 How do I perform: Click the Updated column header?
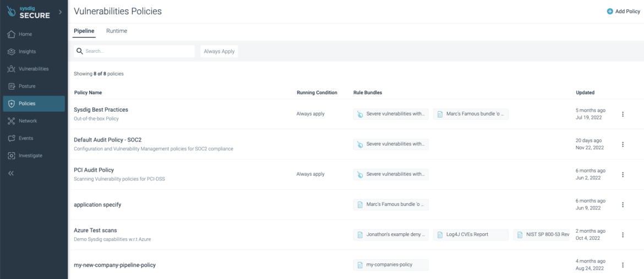point(585,92)
